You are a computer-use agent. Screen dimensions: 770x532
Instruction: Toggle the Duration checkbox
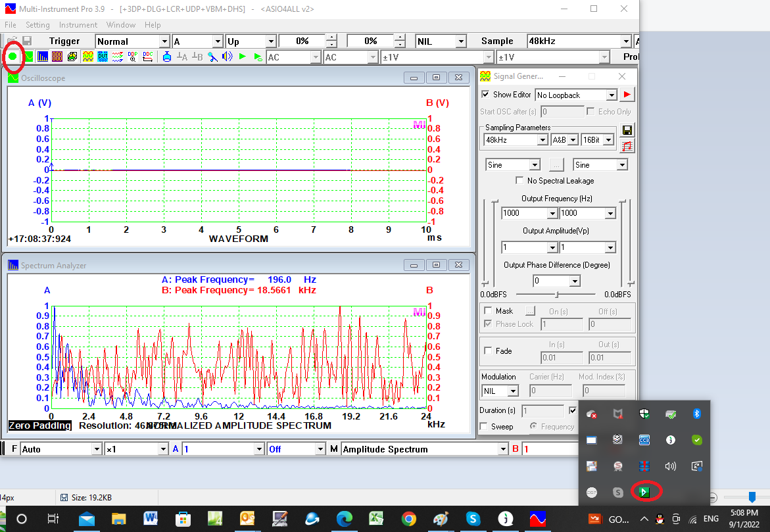point(573,410)
